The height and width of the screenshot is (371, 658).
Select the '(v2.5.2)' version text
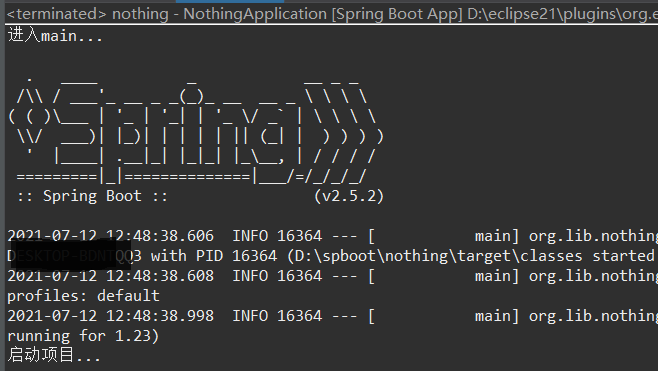pyautogui.click(x=349, y=196)
